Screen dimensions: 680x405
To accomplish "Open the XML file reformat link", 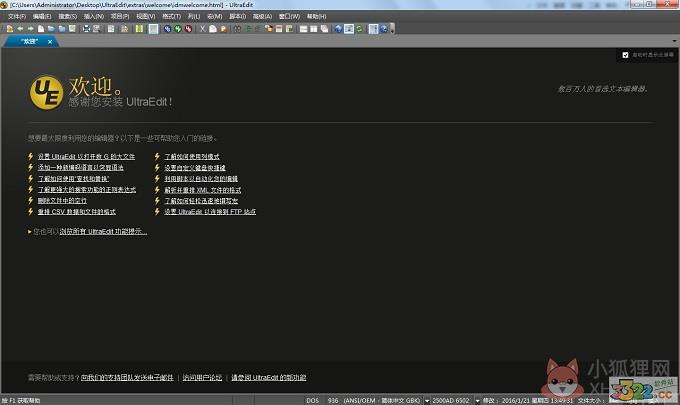I will (203, 190).
